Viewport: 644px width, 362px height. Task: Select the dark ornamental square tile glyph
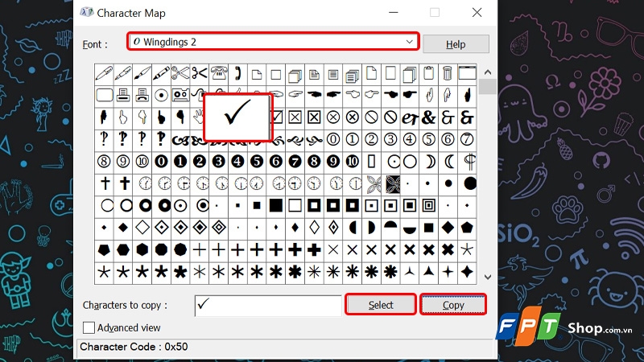pyautogui.click(x=393, y=184)
